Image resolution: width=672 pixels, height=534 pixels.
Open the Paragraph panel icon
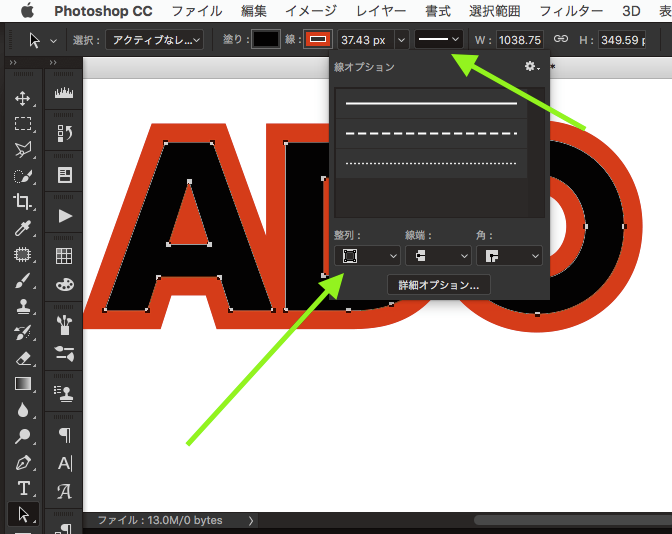[64, 435]
